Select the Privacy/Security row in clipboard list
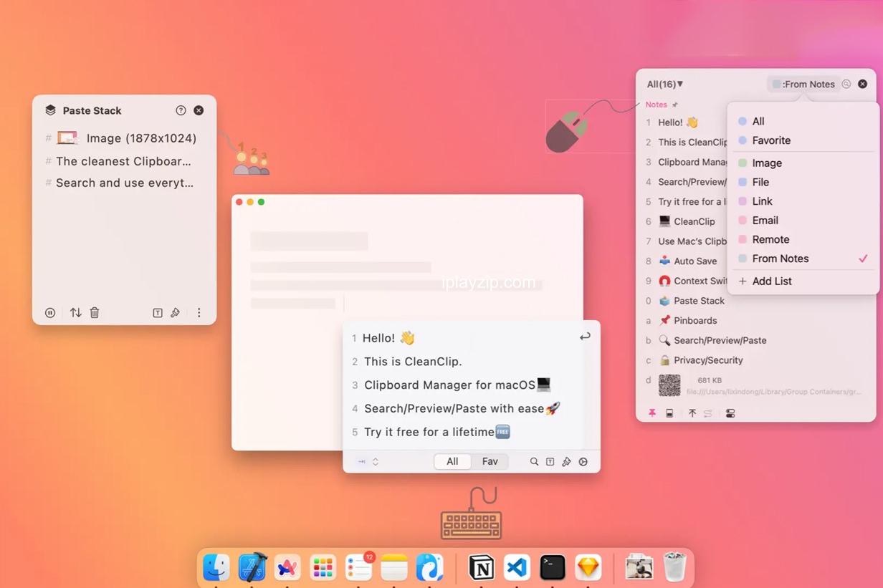 click(756, 360)
